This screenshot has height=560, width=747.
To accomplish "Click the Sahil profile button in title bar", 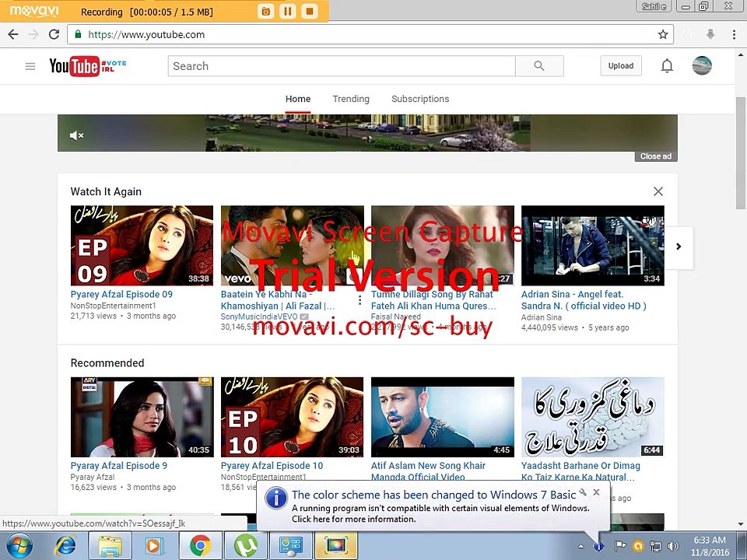I will pos(654,6).
